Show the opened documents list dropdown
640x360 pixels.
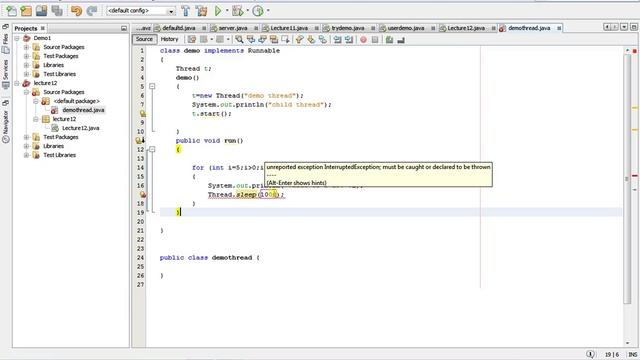(624, 27)
